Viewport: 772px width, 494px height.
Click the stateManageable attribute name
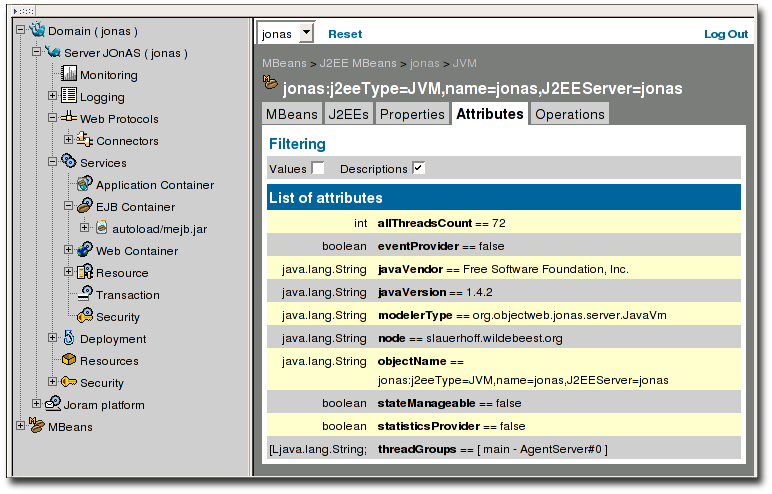[426, 403]
